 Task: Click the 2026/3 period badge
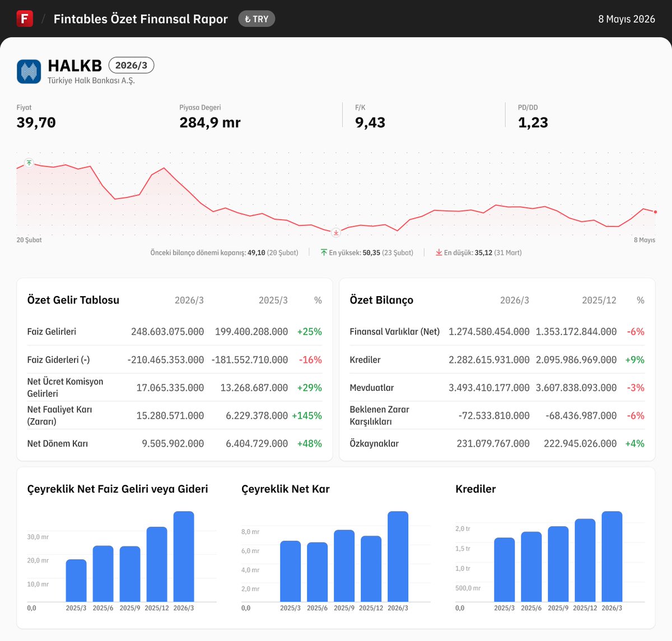131,65
